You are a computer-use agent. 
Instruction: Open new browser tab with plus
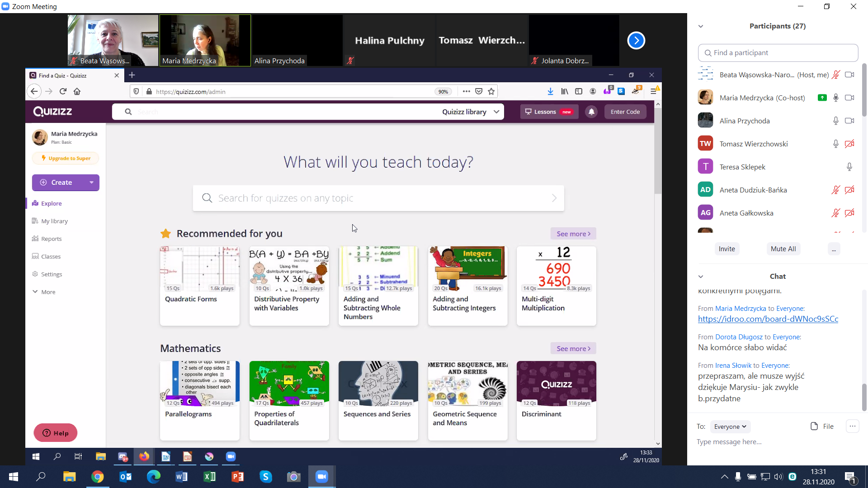pos(132,75)
